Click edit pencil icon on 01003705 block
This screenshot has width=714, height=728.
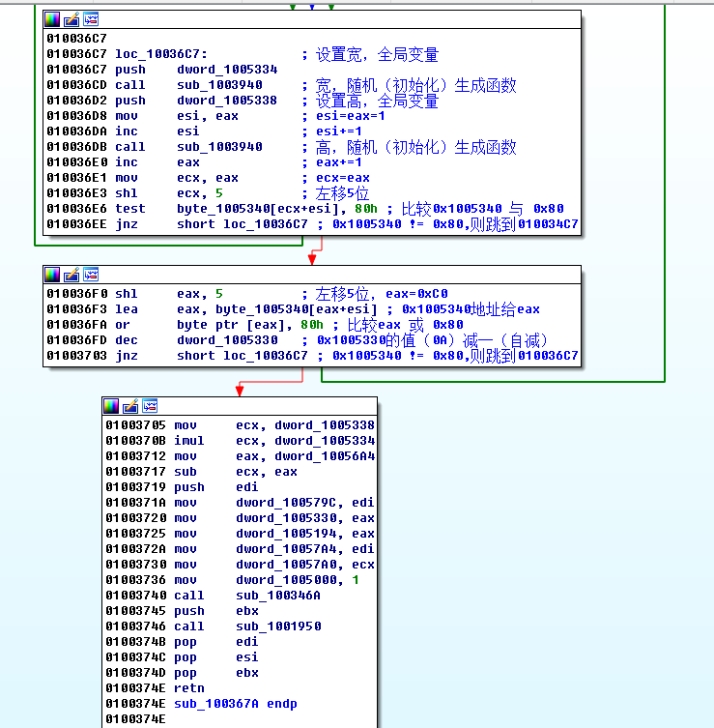point(130,406)
